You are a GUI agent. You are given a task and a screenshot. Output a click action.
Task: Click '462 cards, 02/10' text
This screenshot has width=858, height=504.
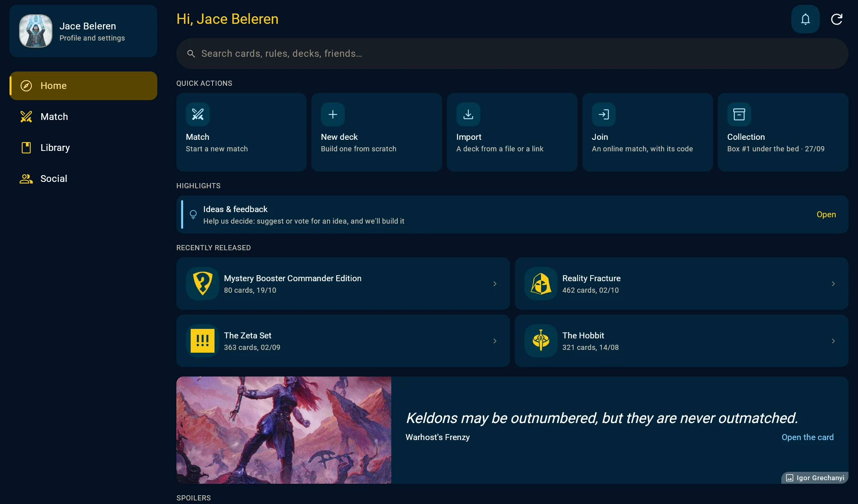coord(591,290)
